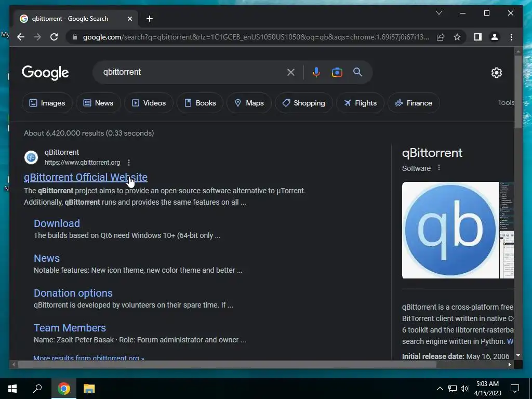Open the News sitelink under qBittorrent
Viewport: 532px width, 399px height.
[x=46, y=258]
